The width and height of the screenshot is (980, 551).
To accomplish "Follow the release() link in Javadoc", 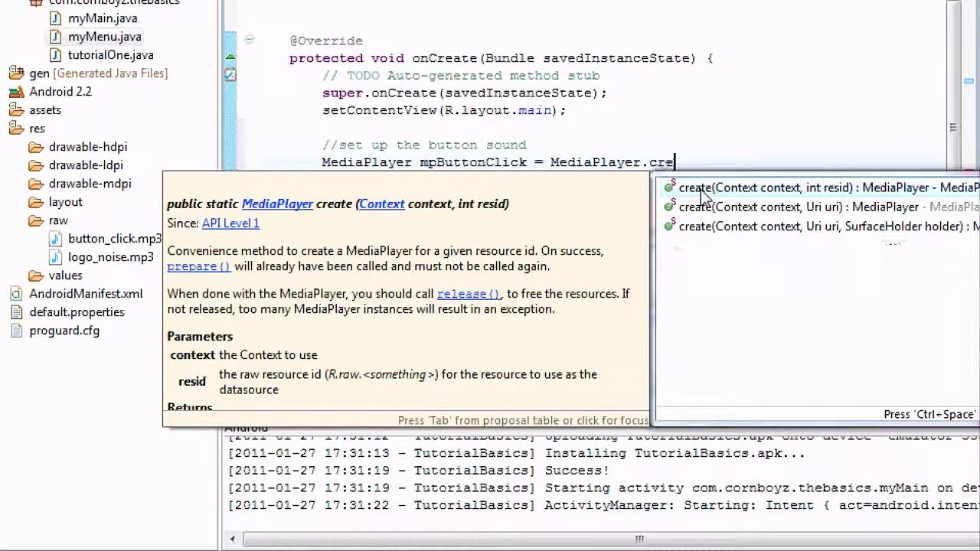I will 469,294.
